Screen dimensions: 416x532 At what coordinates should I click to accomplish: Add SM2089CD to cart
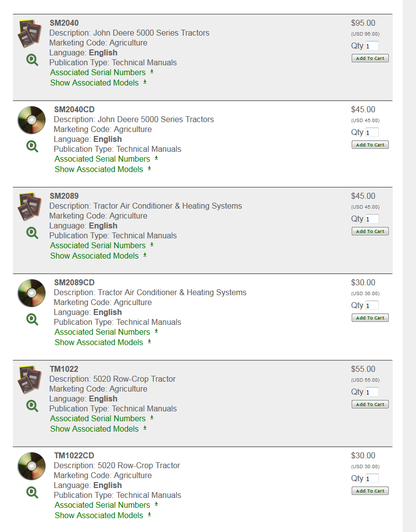[x=370, y=318]
